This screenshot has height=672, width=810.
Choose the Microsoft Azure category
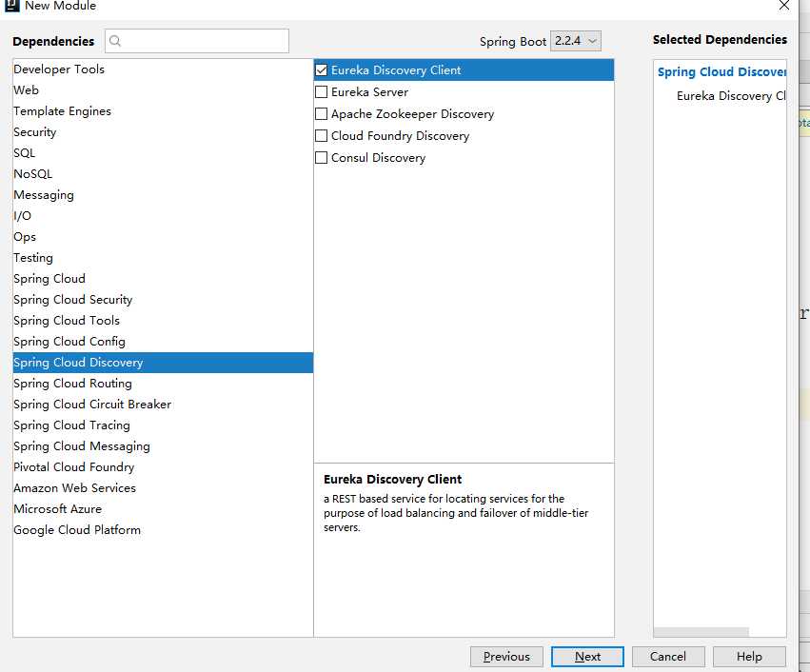[163, 509]
